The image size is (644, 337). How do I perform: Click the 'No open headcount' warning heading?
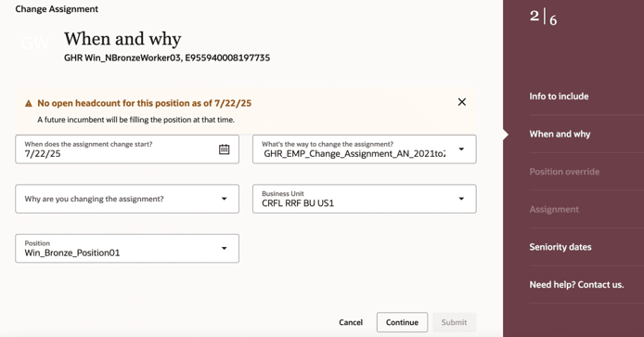144,103
